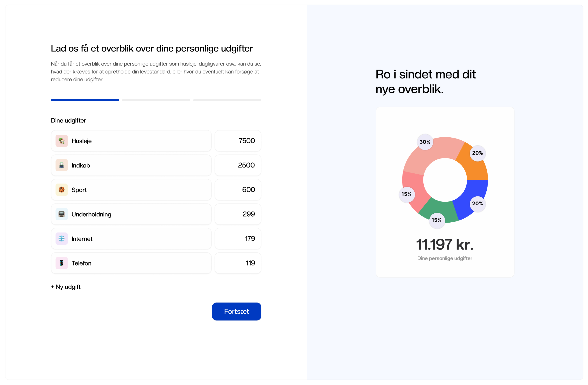Screen dimensions: 588x385
Task: Edit the Husleje amount field 7500
Action: 238,141
